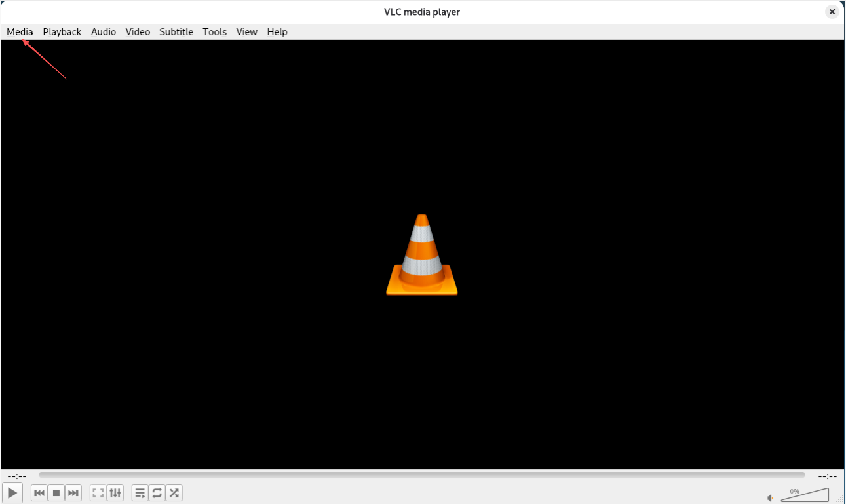Close the VLC media player window
This screenshot has width=846, height=504.
pyautogui.click(x=832, y=12)
